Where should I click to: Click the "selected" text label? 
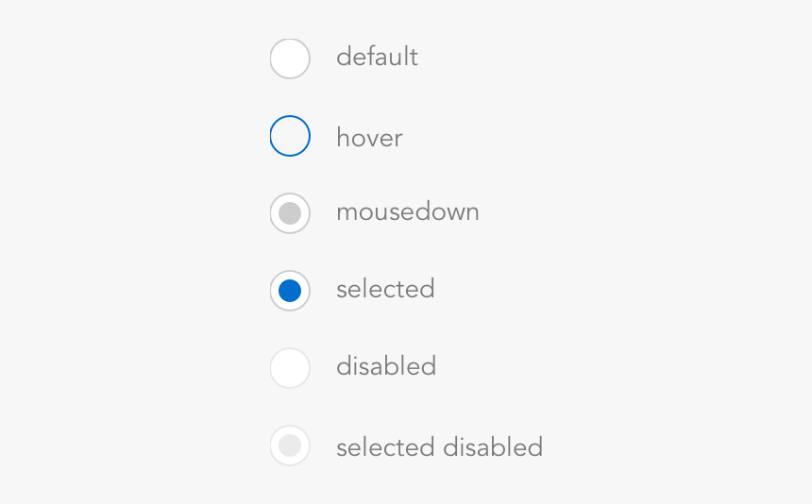click(385, 290)
